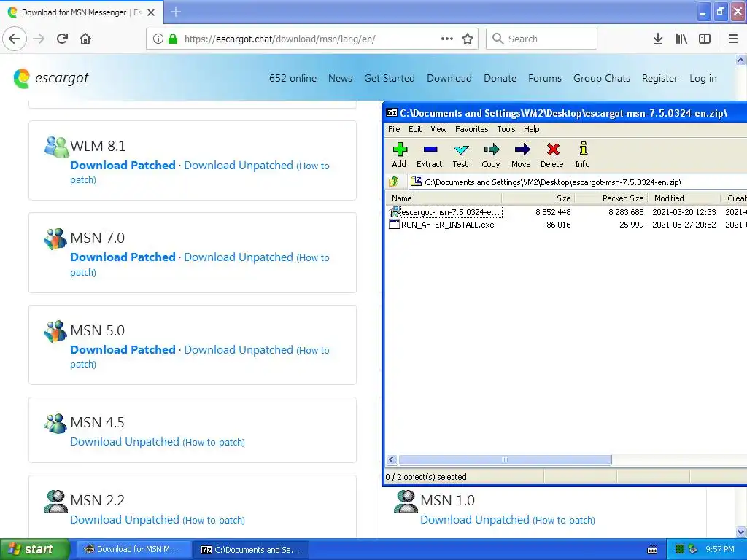Show site information icon in address bar
This screenshot has height=560, width=747.
pos(158,39)
